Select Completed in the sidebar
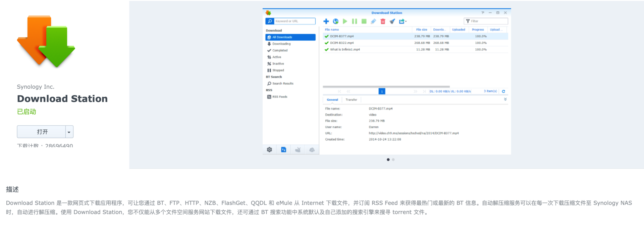Viewport: 644px width, 225px height. [x=290, y=50]
